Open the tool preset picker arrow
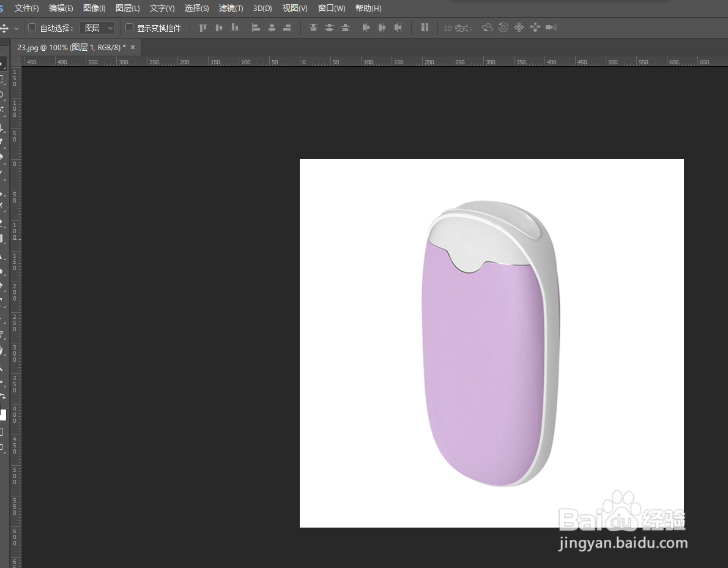 tap(17, 28)
